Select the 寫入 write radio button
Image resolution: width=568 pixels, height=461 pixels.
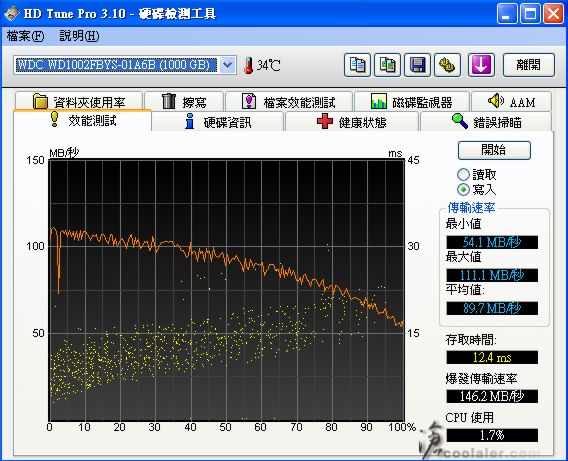click(463, 189)
